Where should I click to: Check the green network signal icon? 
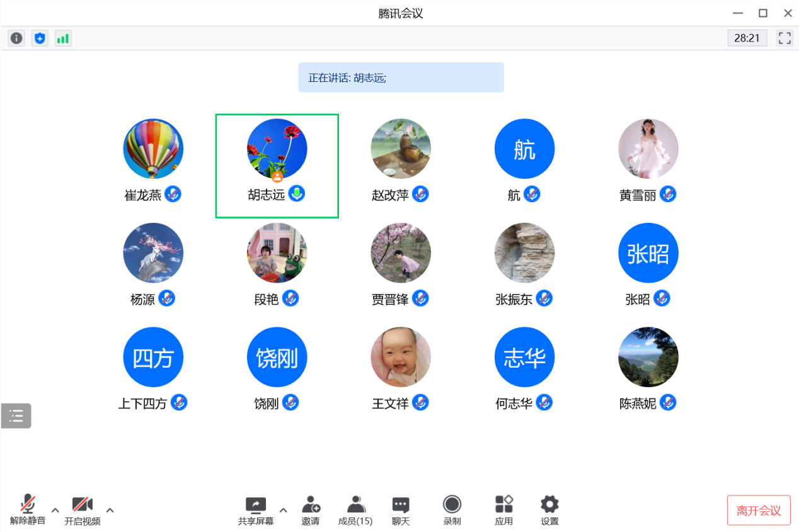tap(63, 38)
